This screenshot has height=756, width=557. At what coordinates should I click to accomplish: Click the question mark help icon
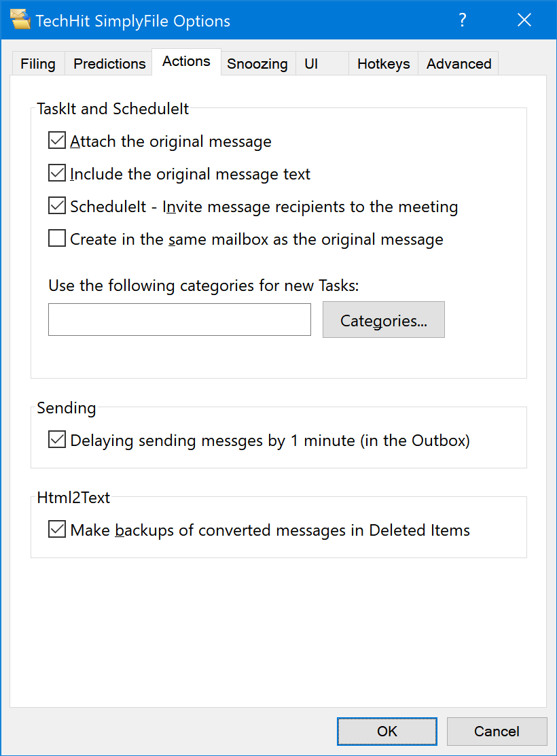[x=463, y=20]
